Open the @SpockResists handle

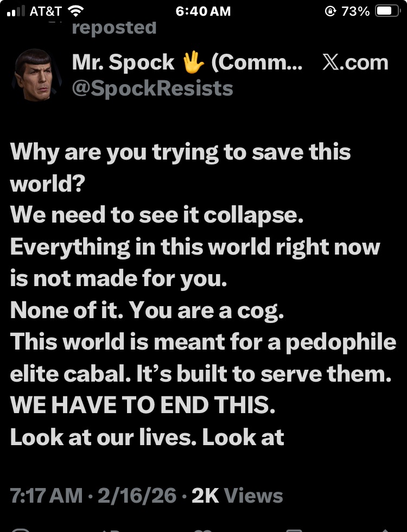click(152, 88)
